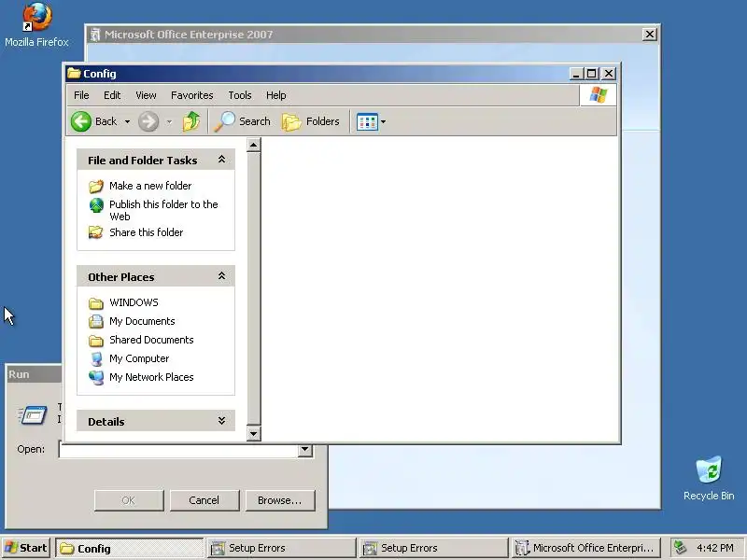Click the Start button
Image resolution: width=747 pixels, height=560 pixels.
(x=26, y=548)
